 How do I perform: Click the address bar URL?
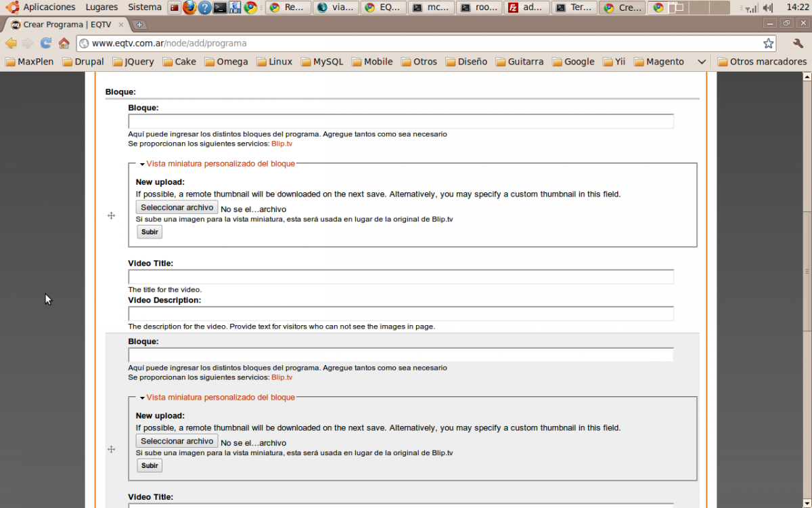(x=169, y=43)
